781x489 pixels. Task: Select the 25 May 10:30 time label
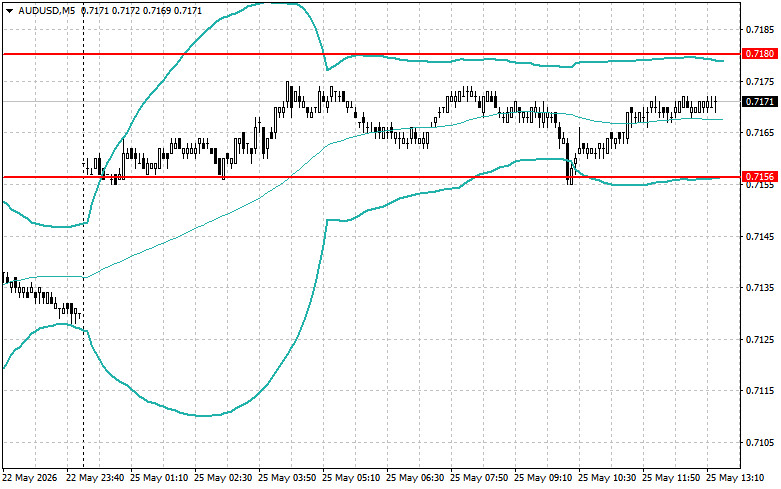607,478
